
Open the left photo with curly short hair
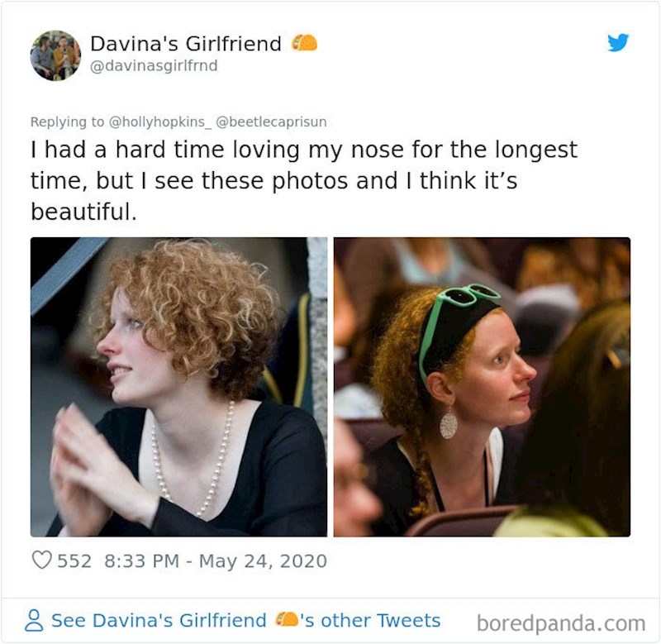pos(178,387)
